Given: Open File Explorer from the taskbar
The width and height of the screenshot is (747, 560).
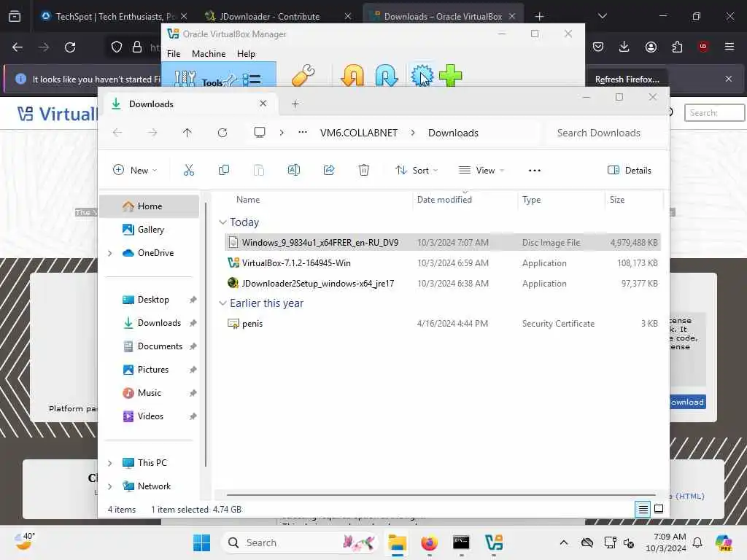Looking at the screenshot, I should [x=397, y=542].
